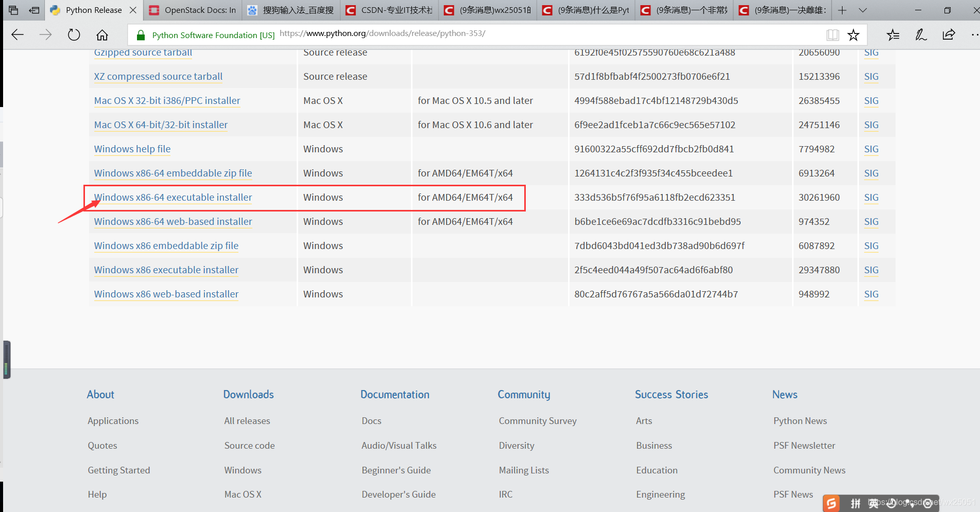Download Windows x86 executable installer
980x512 pixels.
pos(166,270)
